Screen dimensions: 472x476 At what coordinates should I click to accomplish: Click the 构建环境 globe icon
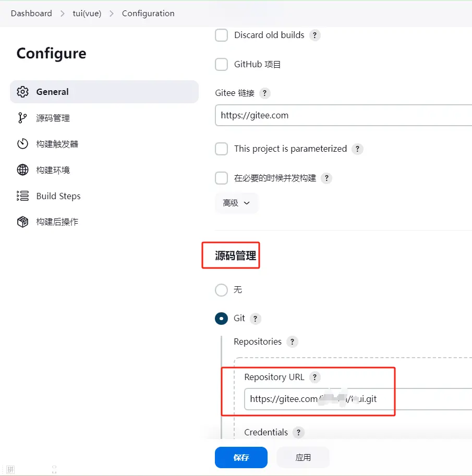click(x=22, y=170)
